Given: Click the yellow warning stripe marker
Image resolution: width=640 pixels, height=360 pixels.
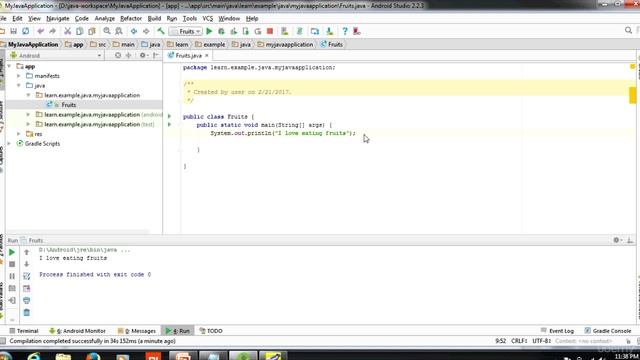Looking at the screenshot, I should pyautogui.click(x=633, y=96).
